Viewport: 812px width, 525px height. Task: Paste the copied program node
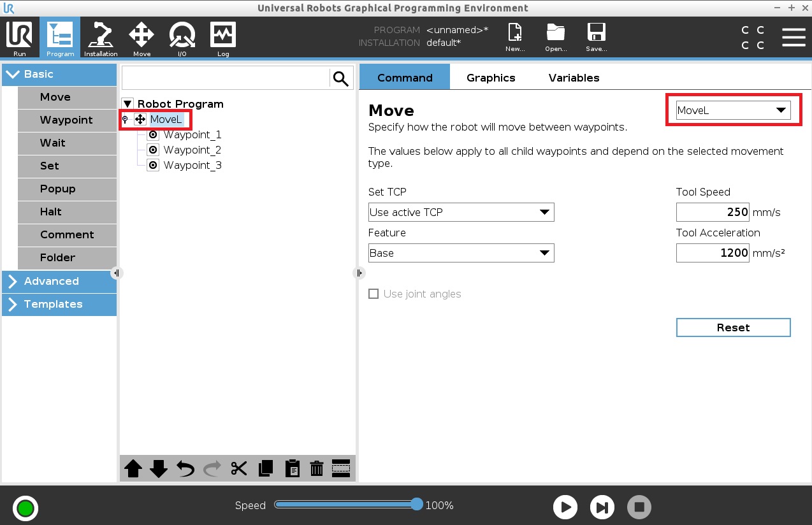coord(292,469)
